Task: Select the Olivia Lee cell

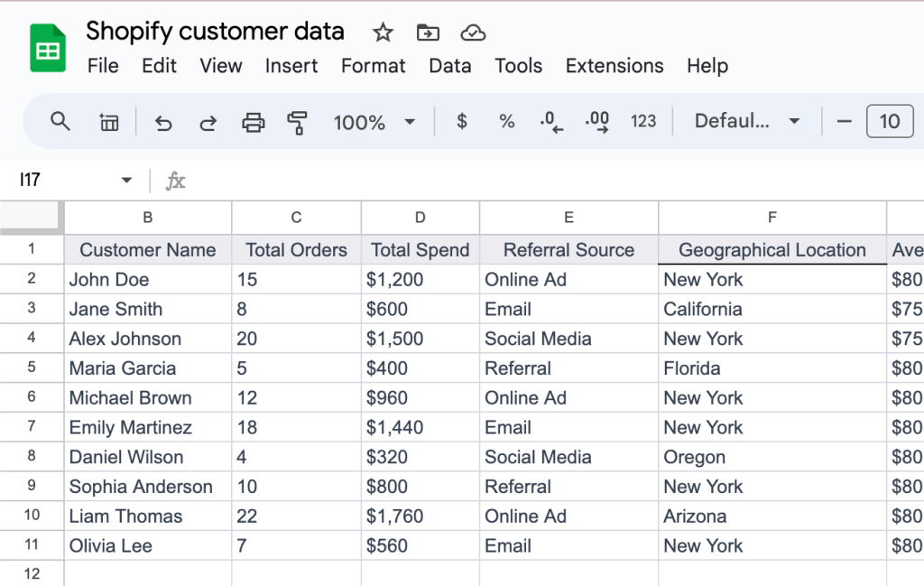Action: (148, 545)
